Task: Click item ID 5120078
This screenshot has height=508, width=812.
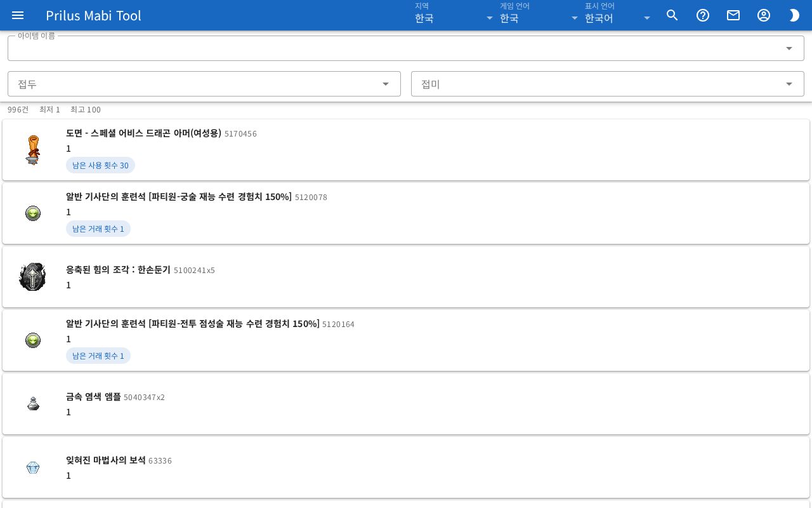Action: tap(311, 197)
